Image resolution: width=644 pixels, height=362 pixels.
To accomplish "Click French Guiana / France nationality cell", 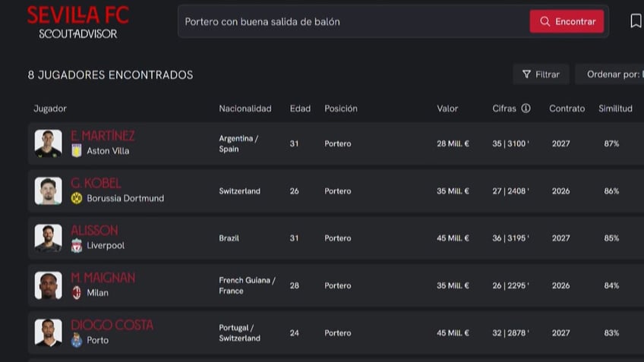I will point(248,285).
